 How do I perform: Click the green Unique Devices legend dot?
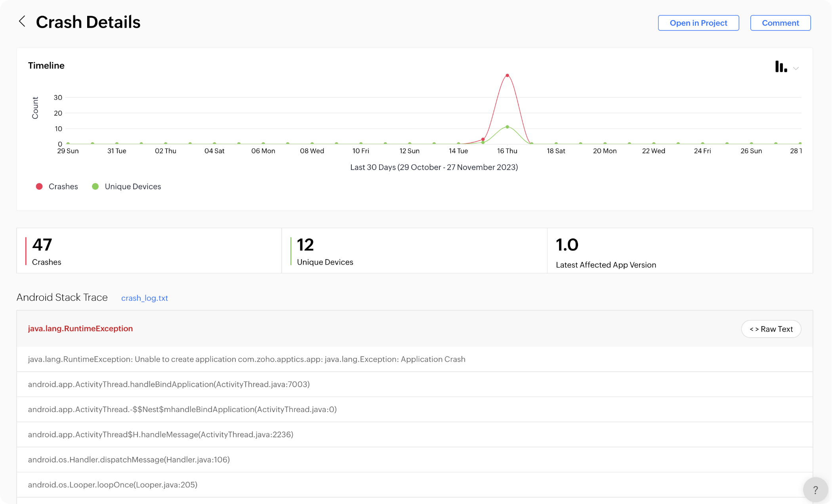95,187
